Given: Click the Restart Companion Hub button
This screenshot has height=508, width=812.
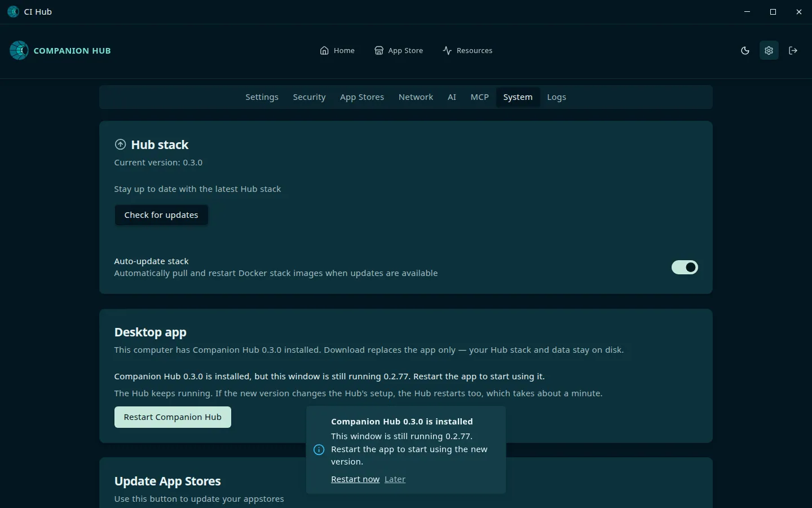Looking at the screenshot, I should tap(173, 417).
